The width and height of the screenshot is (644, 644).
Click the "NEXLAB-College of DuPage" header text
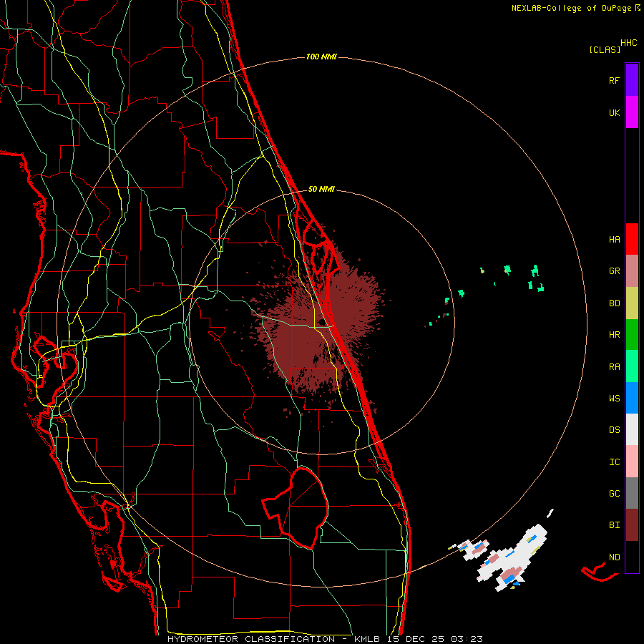571,8
